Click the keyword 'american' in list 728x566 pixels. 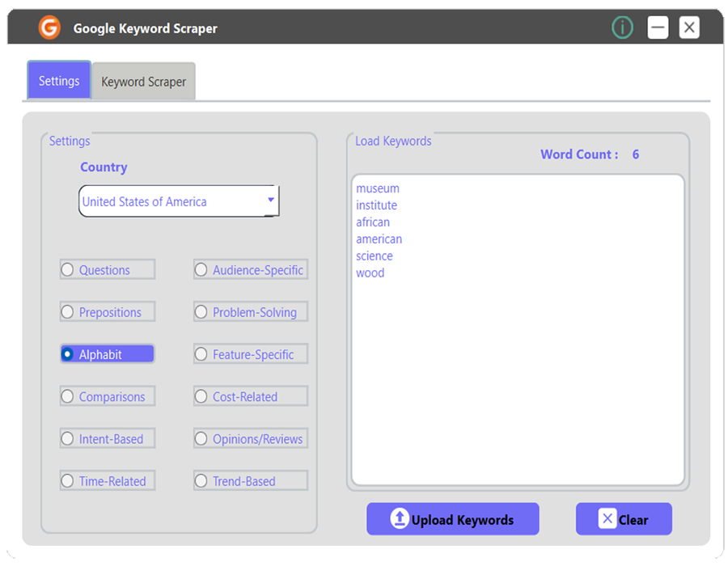[379, 239]
